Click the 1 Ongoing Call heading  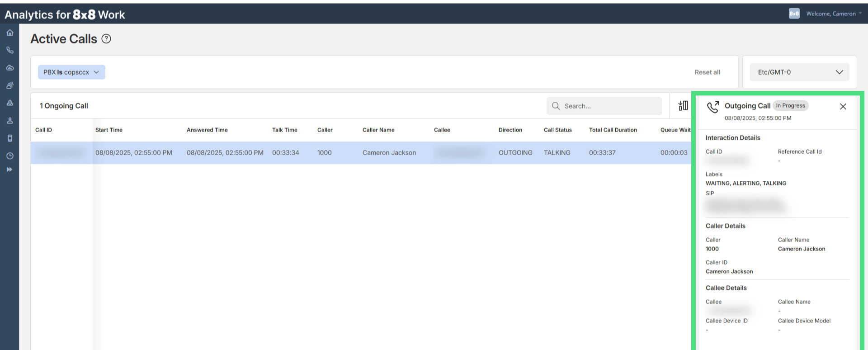click(x=64, y=106)
